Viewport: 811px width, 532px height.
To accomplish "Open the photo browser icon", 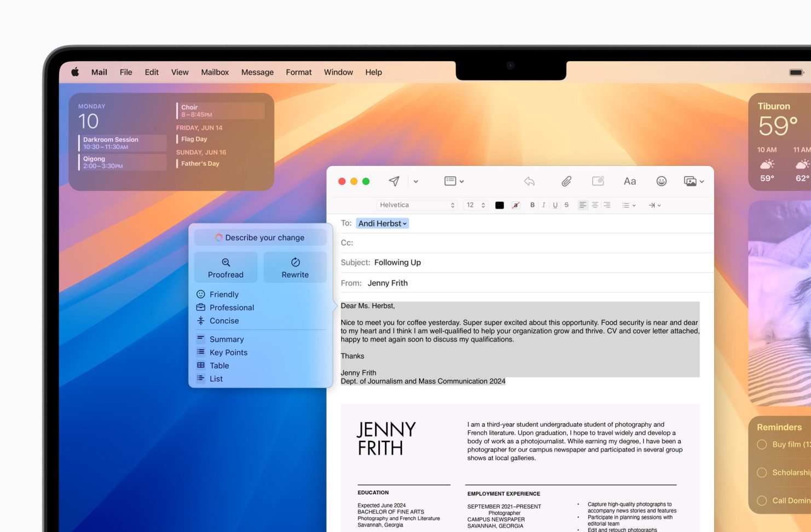I will click(x=690, y=181).
